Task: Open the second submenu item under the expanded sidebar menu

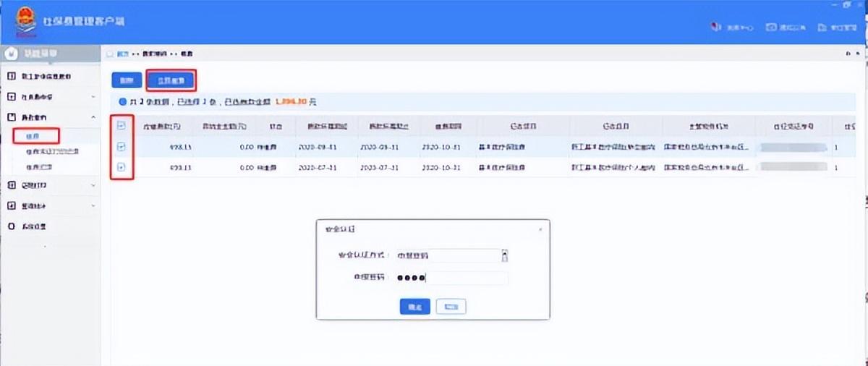Action: (52, 151)
